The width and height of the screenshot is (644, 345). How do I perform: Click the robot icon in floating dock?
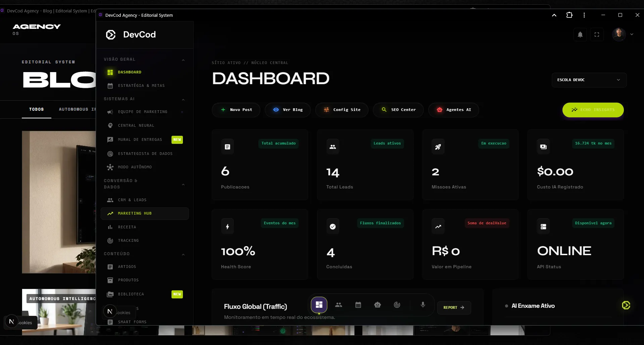click(x=378, y=304)
